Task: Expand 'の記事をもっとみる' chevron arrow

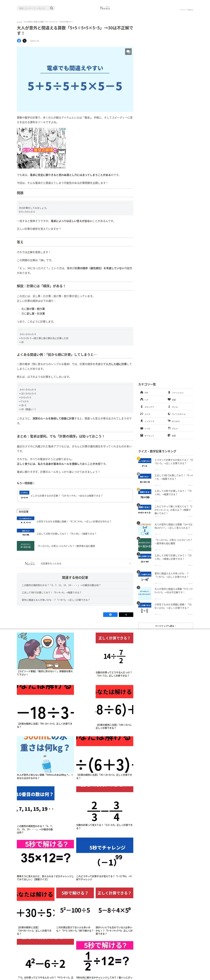Action: [x=130, y=563]
